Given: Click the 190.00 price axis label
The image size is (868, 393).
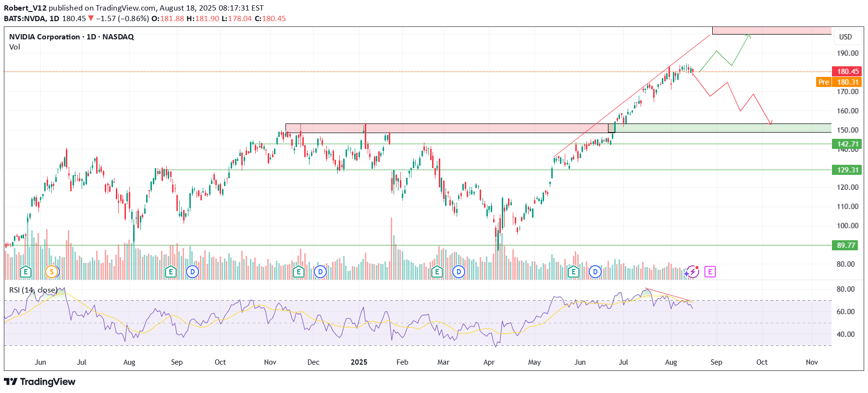Looking at the screenshot, I should pyautogui.click(x=847, y=53).
